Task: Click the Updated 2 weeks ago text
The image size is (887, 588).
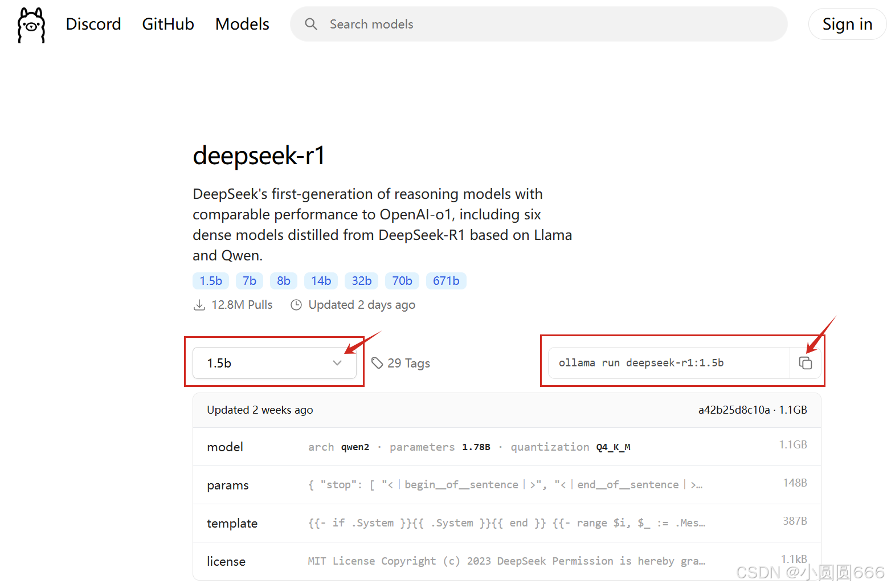Action: click(260, 410)
